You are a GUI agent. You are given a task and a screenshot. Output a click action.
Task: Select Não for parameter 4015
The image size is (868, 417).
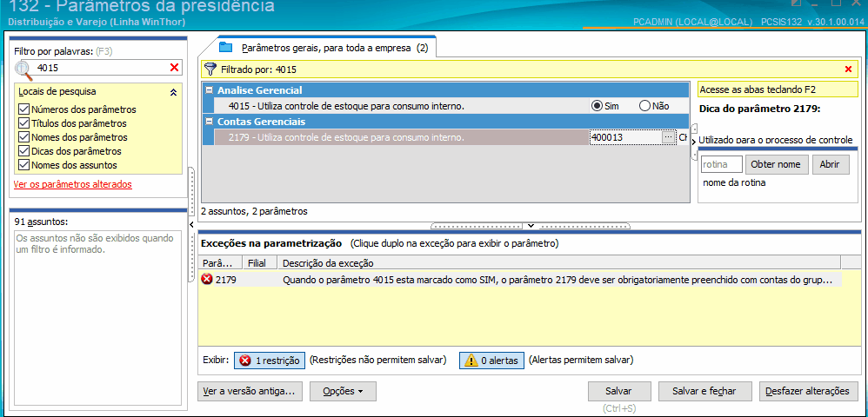[x=644, y=106]
